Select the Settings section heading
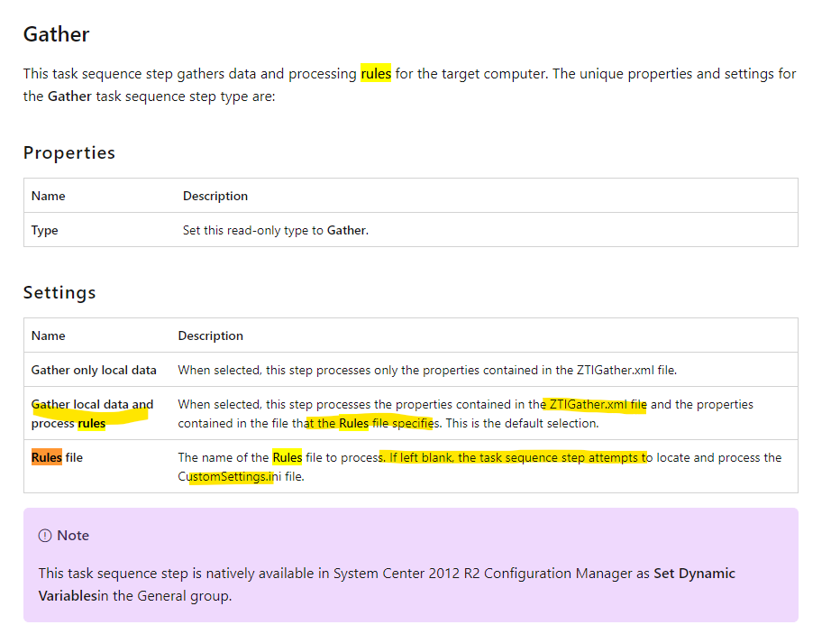This screenshot has width=840, height=634. [59, 292]
